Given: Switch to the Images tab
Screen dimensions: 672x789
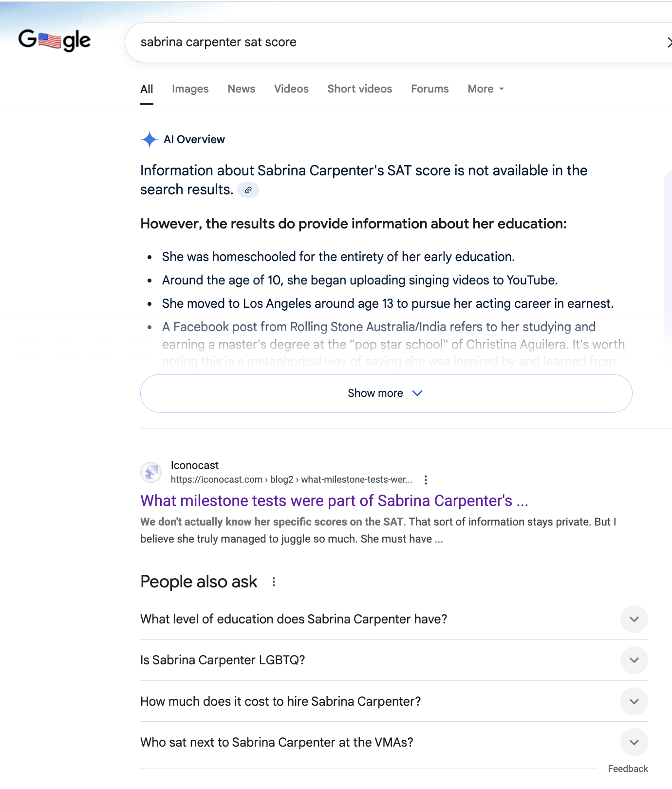Looking at the screenshot, I should [x=190, y=89].
